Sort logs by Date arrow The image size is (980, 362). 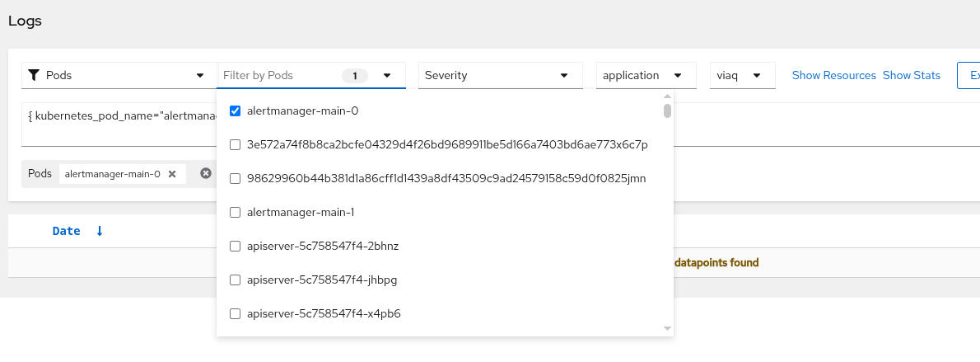(100, 231)
